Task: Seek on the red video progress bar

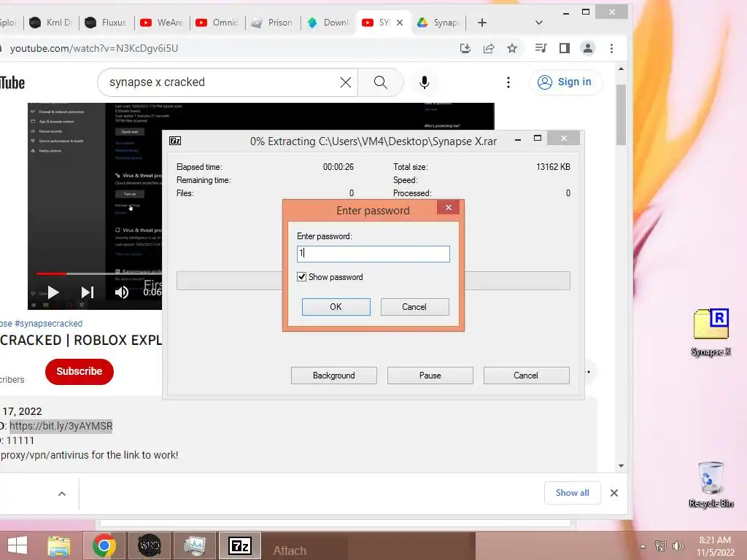Action: tap(52, 274)
